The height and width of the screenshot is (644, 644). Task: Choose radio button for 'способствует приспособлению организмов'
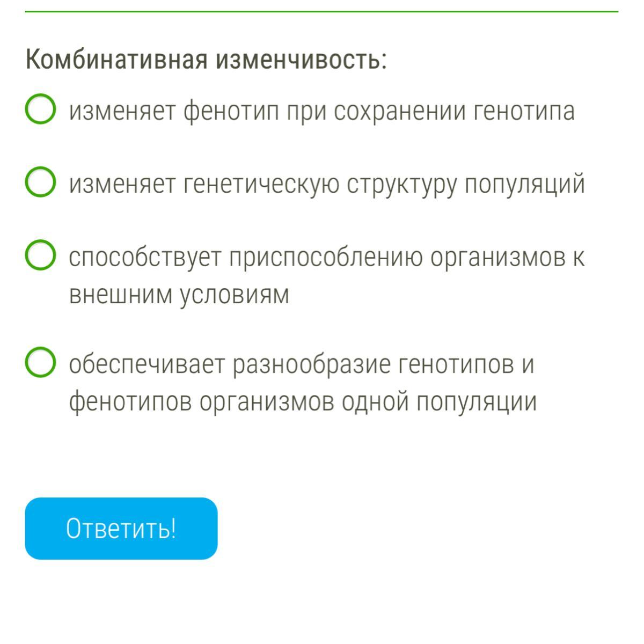pos(40,255)
